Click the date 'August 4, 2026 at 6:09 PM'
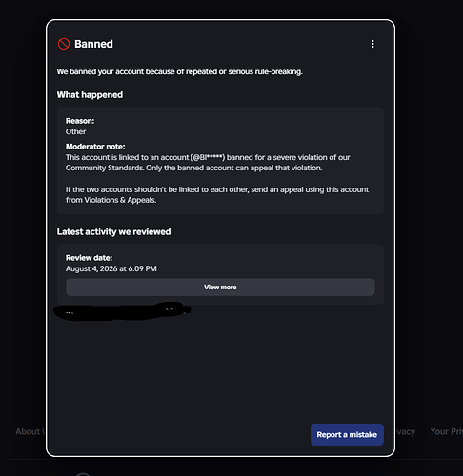 (x=111, y=268)
